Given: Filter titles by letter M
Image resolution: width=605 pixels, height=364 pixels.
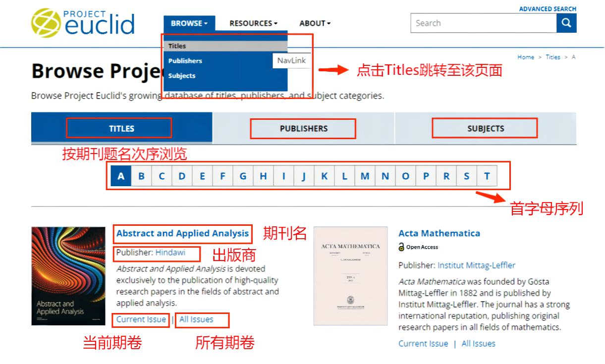Looking at the screenshot, I should pyautogui.click(x=365, y=176).
